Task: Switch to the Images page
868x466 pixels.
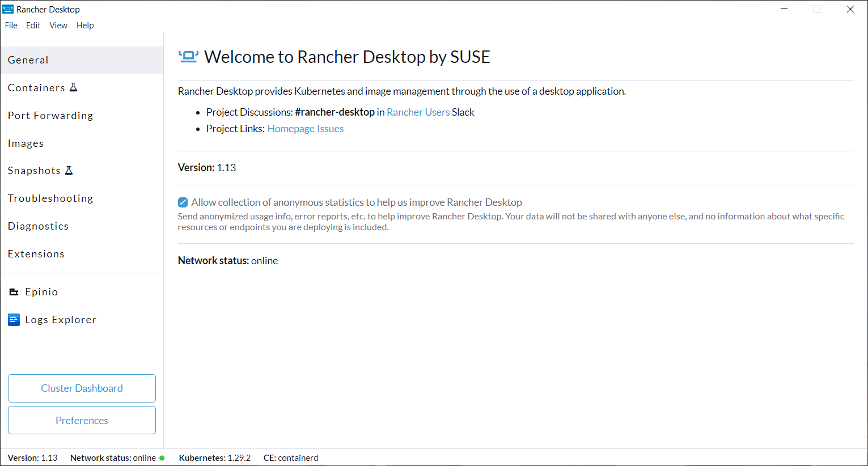Action: [x=82, y=143]
